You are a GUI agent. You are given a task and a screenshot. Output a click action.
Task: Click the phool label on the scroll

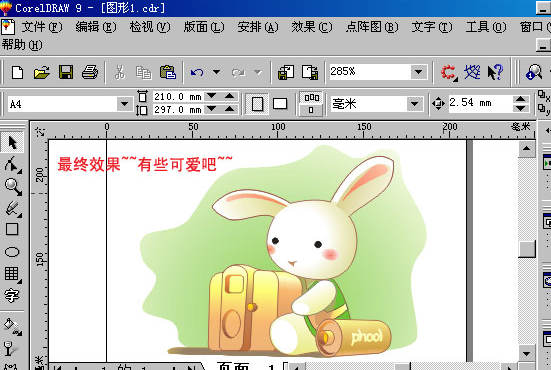(367, 337)
